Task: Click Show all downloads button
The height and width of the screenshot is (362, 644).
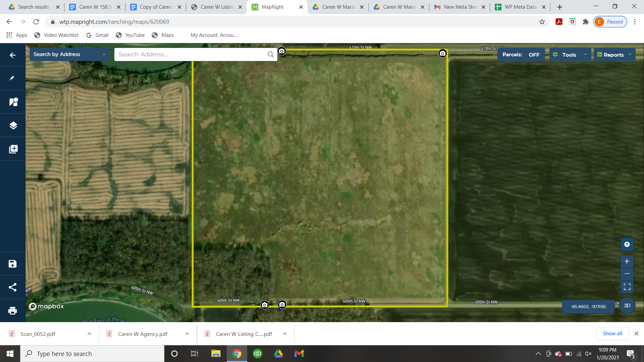Action: [612, 334]
